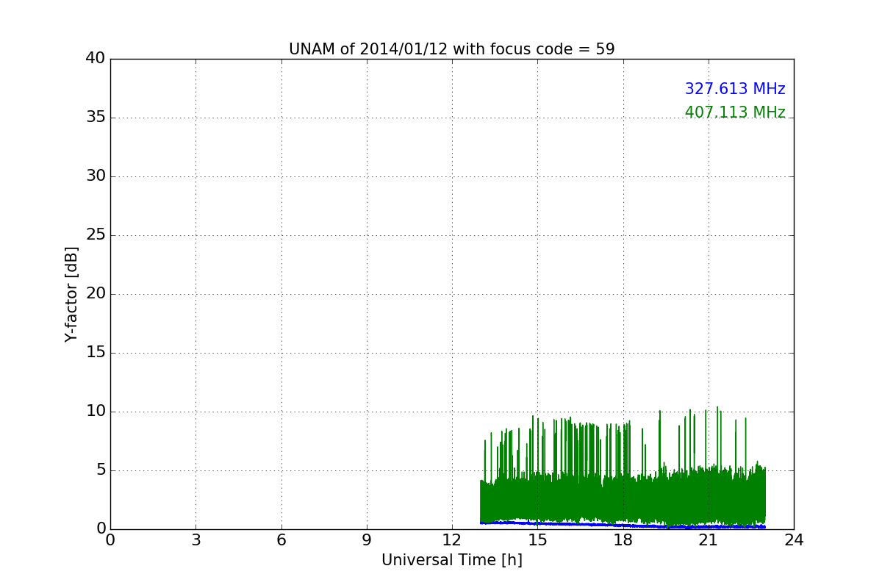Click the 'Y-factor [dB]' axis label
This screenshot has height=588, width=882.
tap(71, 294)
